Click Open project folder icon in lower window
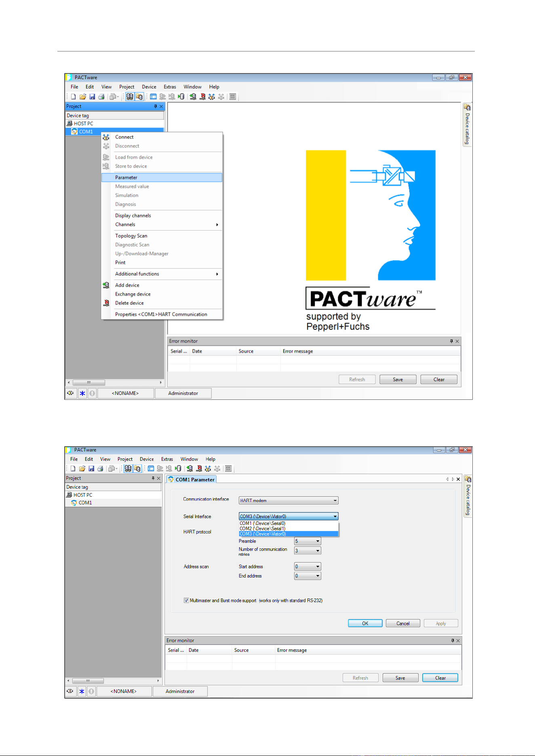 (82, 469)
